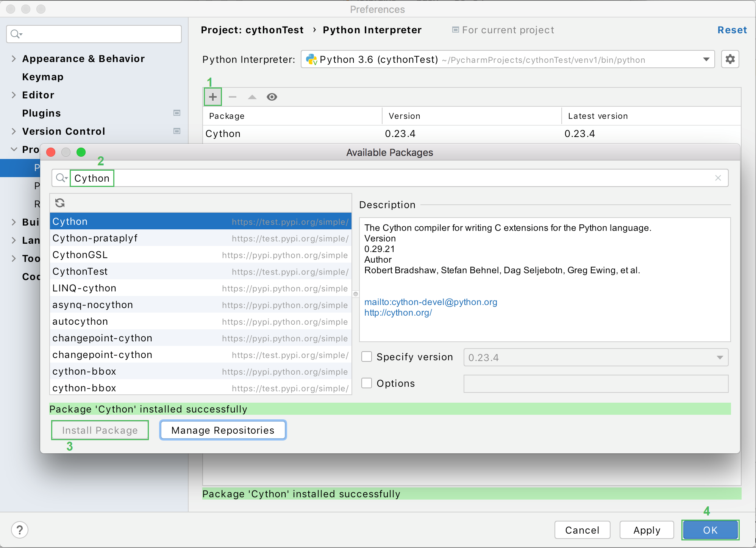
Task: Click the upgrade package arrow icon
Action: (251, 97)
